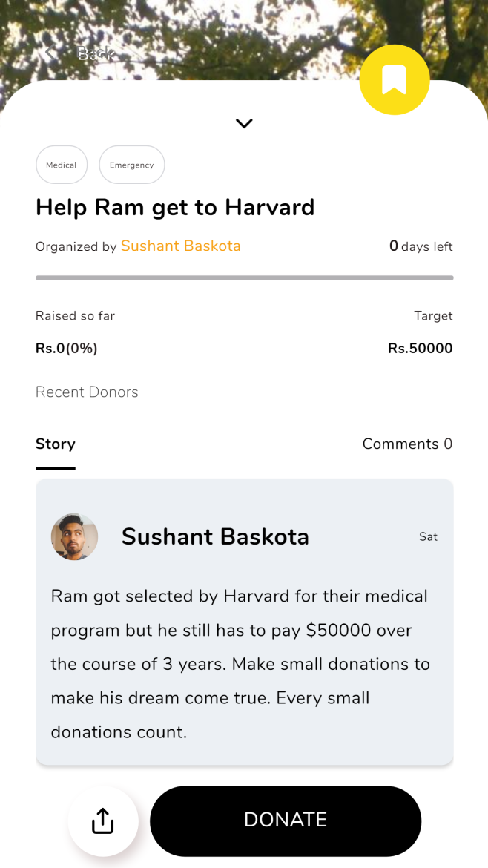Select the Medical category tag
This screenshot has height=868, width=488.
pyautogui.click(x=62, y=165)
